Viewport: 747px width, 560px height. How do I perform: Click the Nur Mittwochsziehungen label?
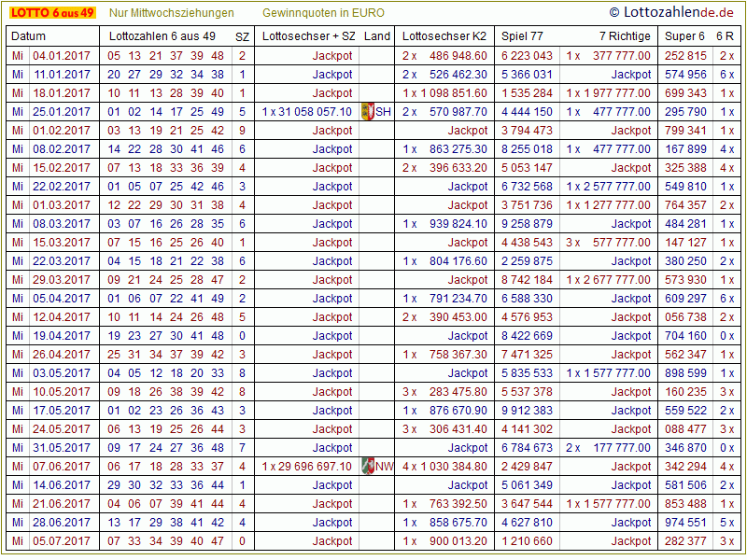click(x=171, y=13)
